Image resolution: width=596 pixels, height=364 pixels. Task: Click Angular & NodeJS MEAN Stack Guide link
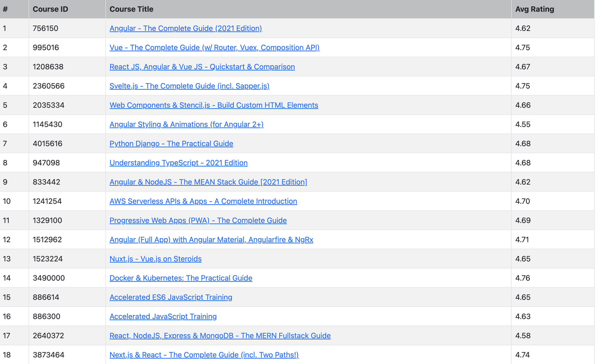point(208,182)
